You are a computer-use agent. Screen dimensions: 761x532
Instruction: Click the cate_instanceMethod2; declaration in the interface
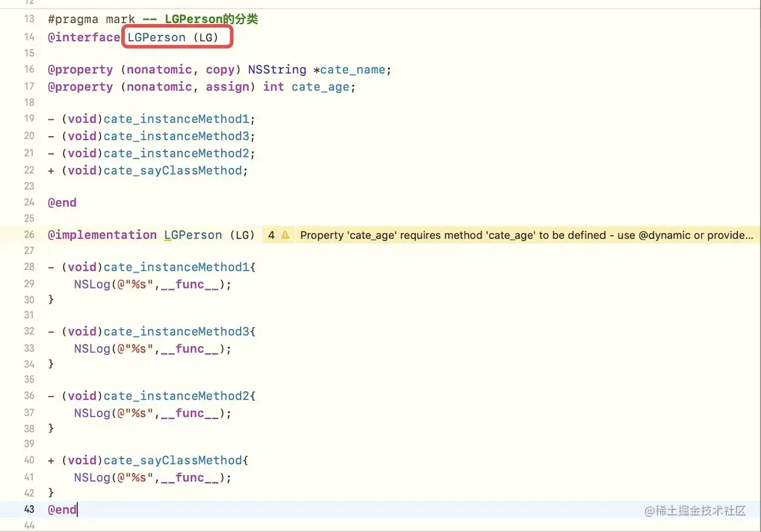(179, 153)
